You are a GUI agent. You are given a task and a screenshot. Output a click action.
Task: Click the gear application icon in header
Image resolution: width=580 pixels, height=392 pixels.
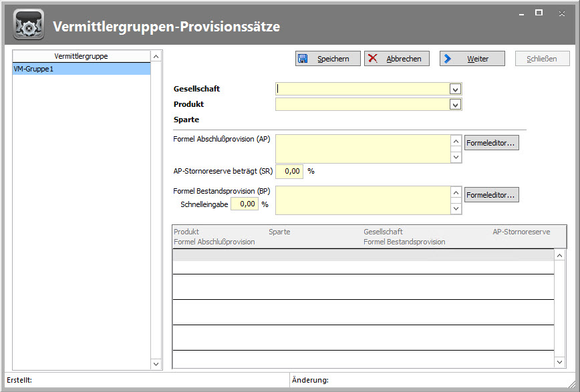pos(29,26)
